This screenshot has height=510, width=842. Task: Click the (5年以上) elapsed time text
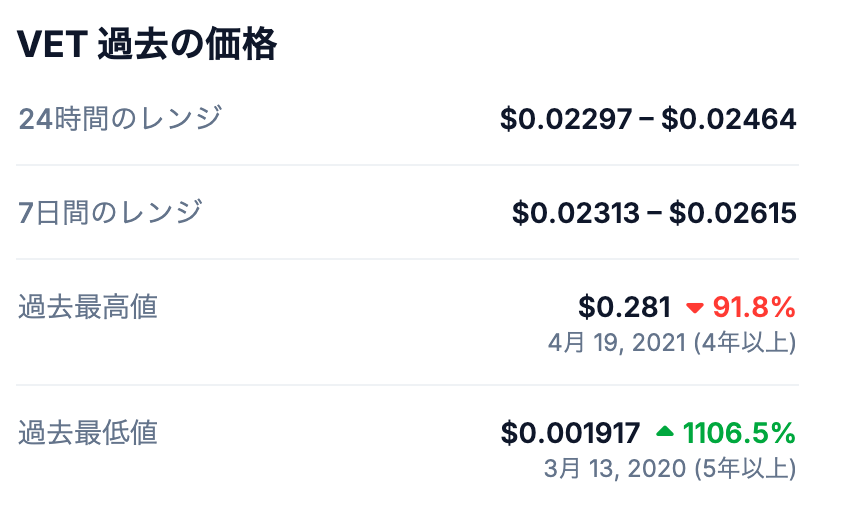(744, 468)
